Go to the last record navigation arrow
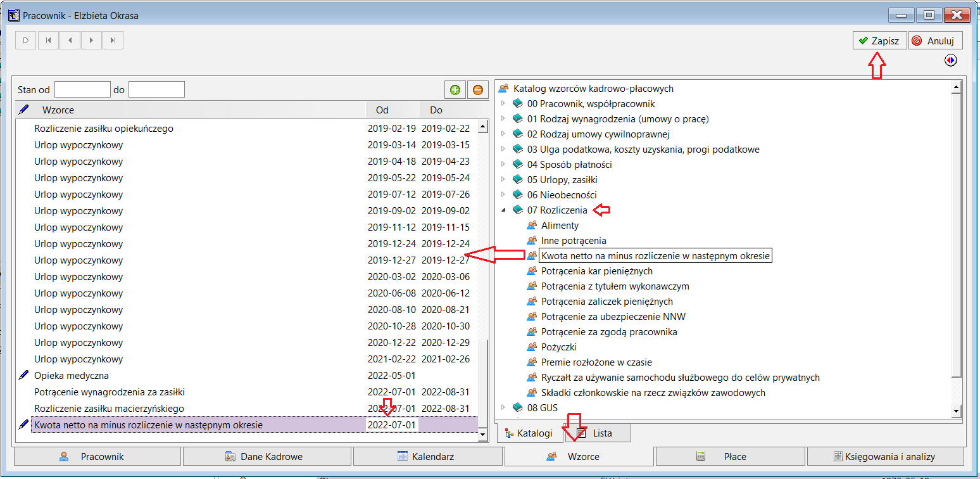Image resolution: width=980 pixels, height=479 pixels. coord(113,41)
